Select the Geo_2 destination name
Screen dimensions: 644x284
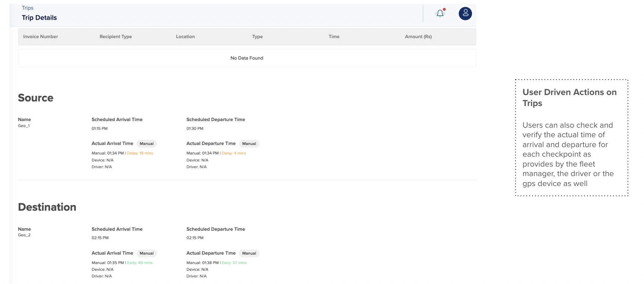24,235
